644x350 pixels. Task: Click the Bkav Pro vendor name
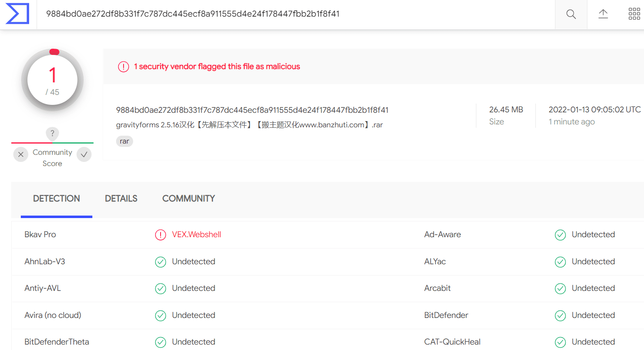pyautogui.click(x=40, y=235)
